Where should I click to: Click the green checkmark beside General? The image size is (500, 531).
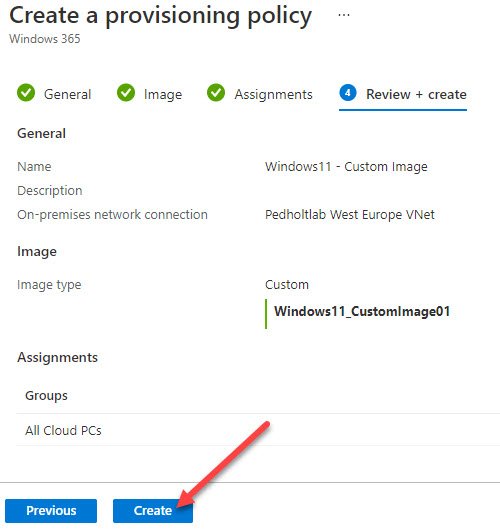coord(26,93)
